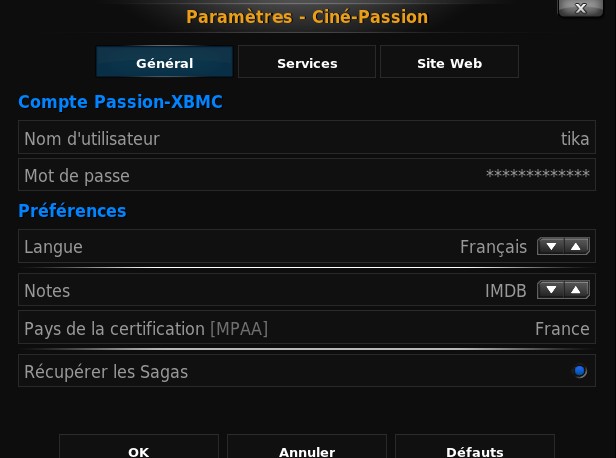Click the Récupérer les Sagas label text
The width and height of the screenshot is (616, 458).
pyautogui.click(x=106, y=372)
